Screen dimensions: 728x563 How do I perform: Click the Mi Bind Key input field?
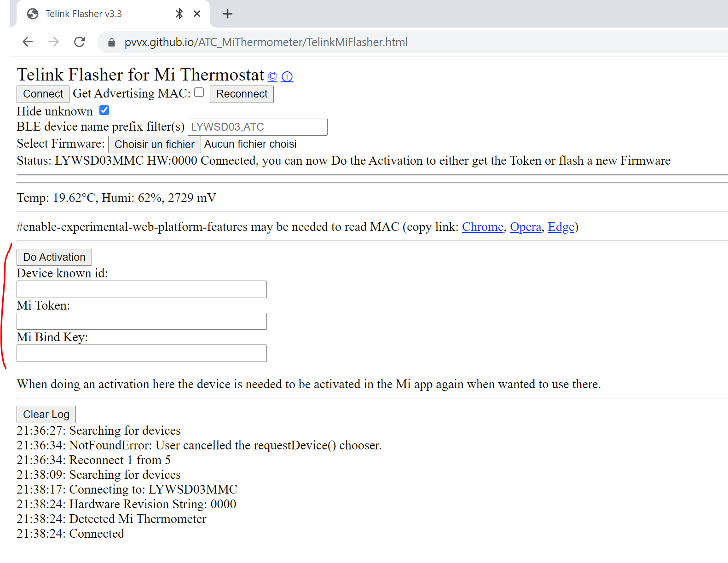point(142,353)
